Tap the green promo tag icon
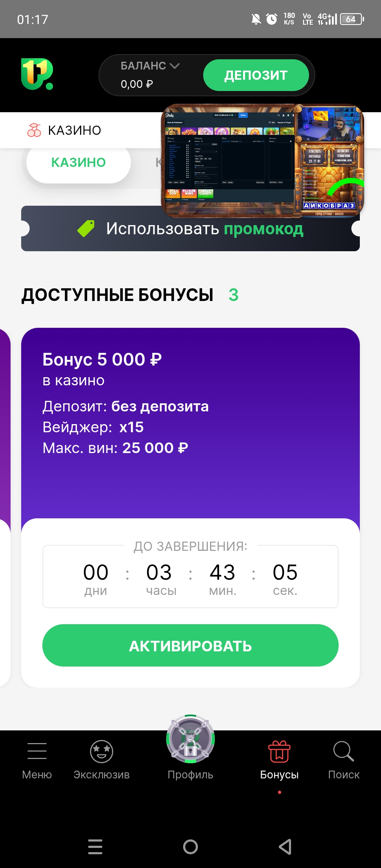 [86, 229]
